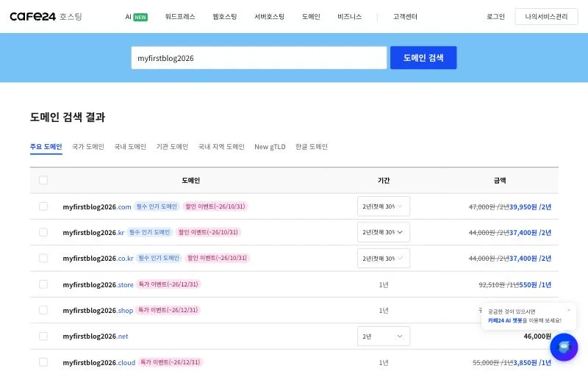Click the cafe24 hosting logo
This screenshot has width=588, height=371.
(46, 16)
